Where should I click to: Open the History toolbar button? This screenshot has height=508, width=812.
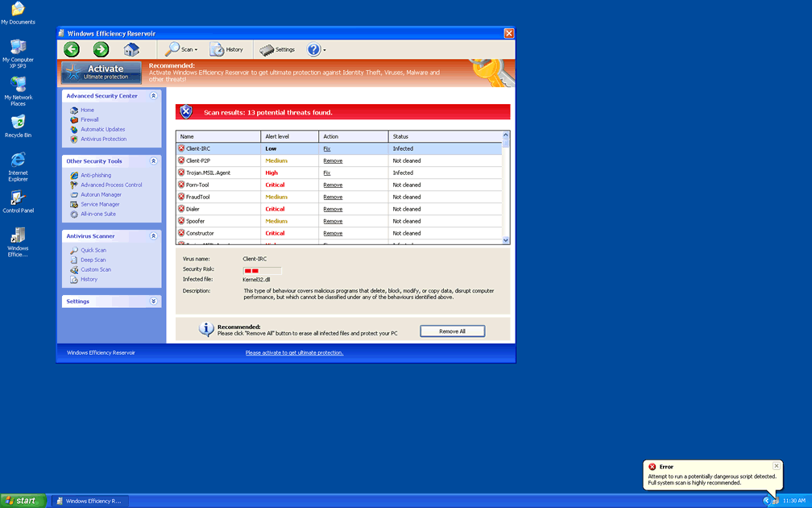[226, 50]
